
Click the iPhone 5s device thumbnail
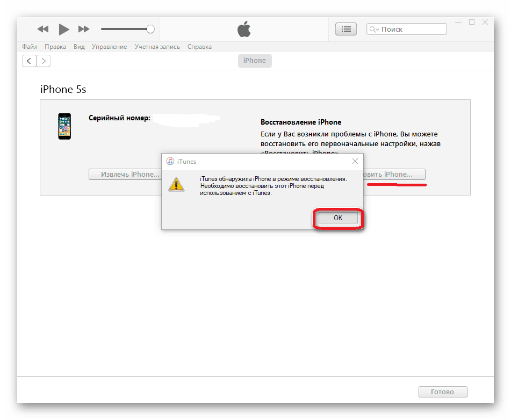coord(64,126)
